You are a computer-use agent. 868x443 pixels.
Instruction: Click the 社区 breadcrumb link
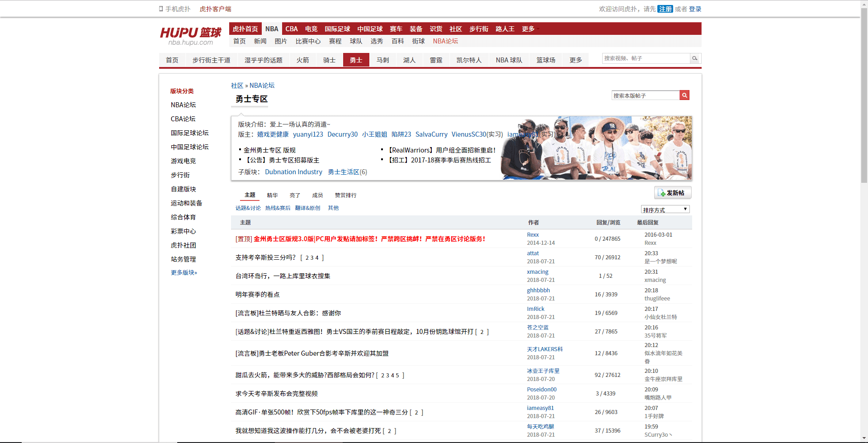(237, 86)
